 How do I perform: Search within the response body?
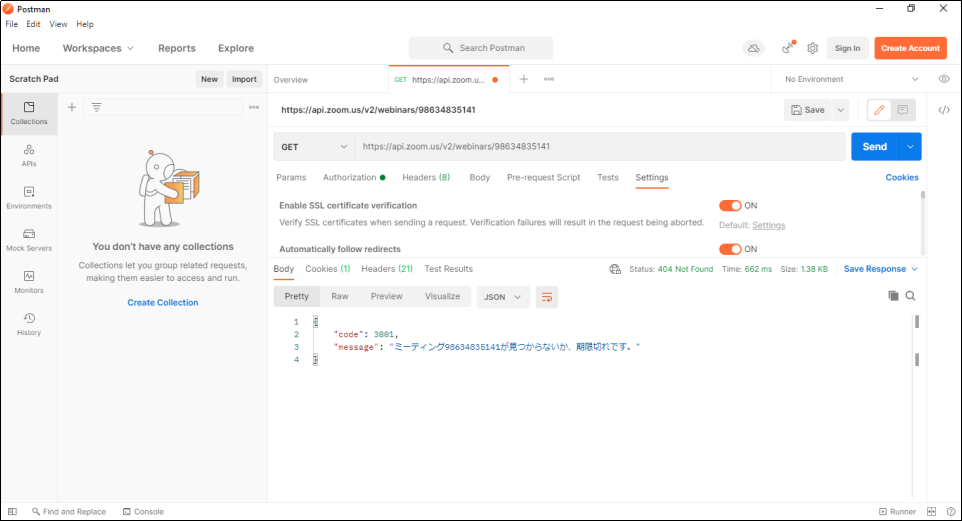click(910, 296)
